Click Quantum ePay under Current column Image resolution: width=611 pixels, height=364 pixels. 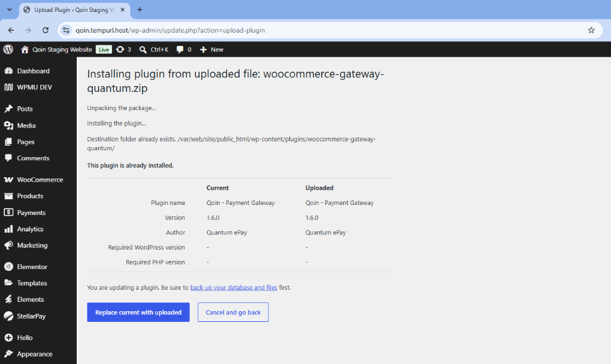pyautogui.click(x=227, y=232)
